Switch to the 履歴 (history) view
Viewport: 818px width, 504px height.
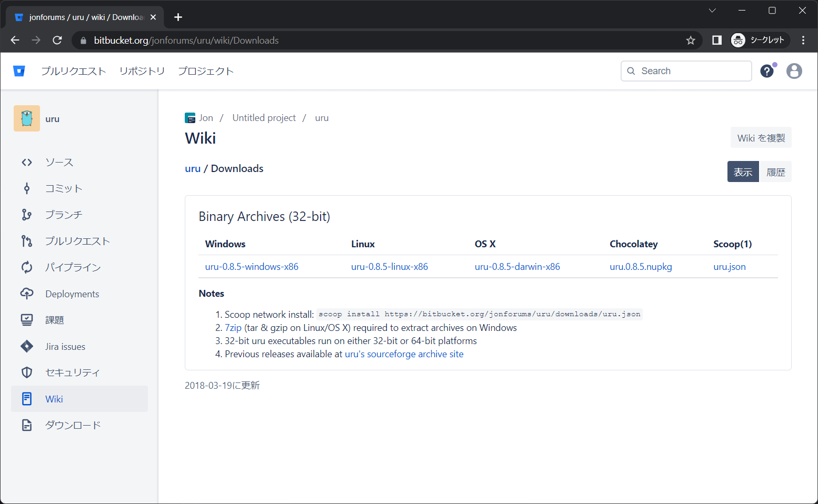point(775,172)
